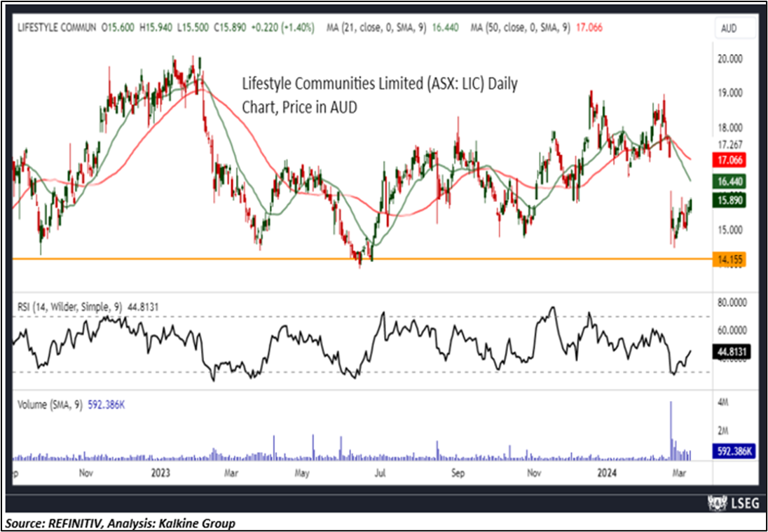This screenshot has height=532, width=768.
Task: Click the May label on time axis
Action: 302,475
